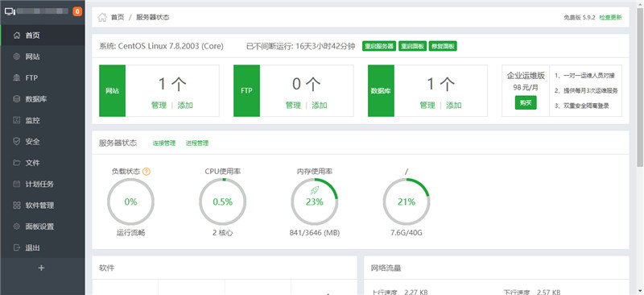644x295 pixels.
Task: Click the computer icon at sidebar top
Action: coord(10,11)
